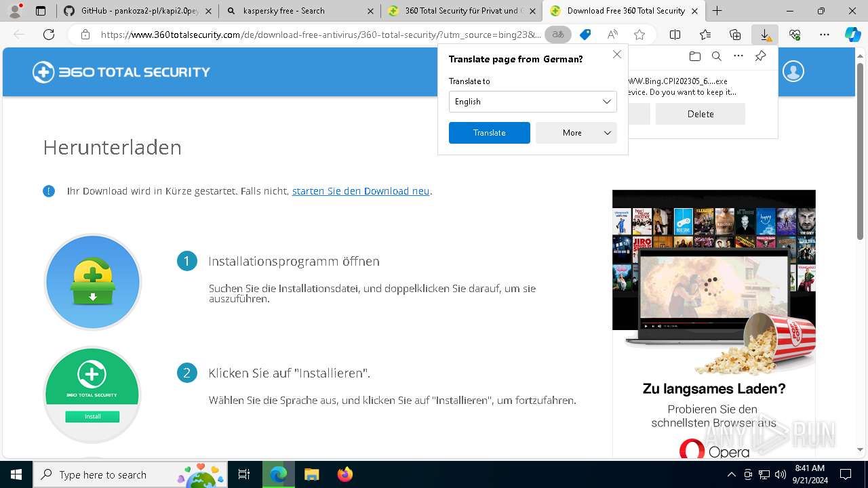
Task: Close the GitHub tab
Action: (x=208, y=11)
